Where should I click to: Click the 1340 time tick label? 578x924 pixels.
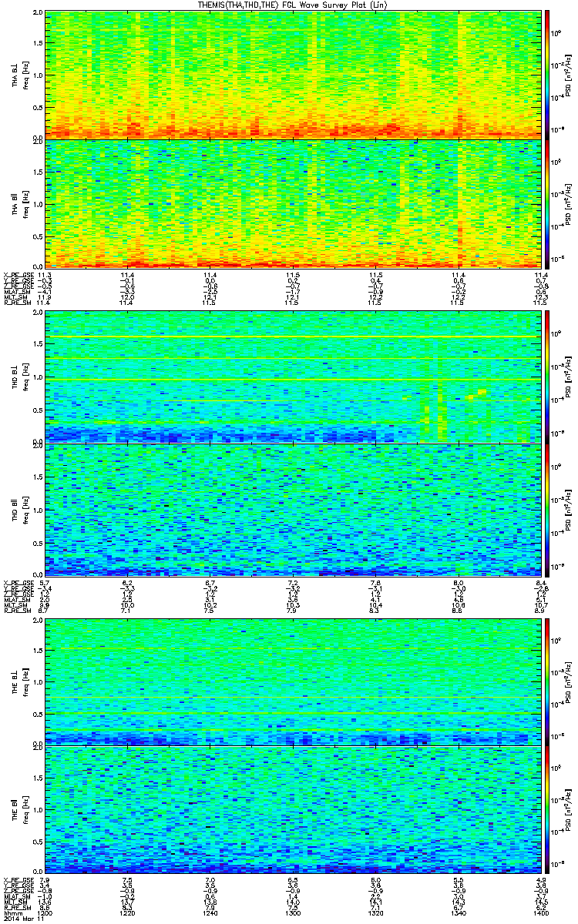coord(458,912)
